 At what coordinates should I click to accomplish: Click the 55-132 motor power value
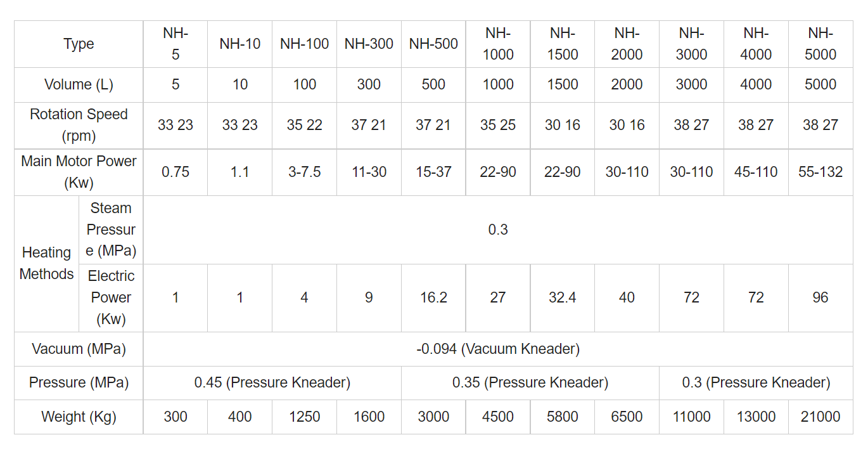pyautogui.click(x=820, y=172)
